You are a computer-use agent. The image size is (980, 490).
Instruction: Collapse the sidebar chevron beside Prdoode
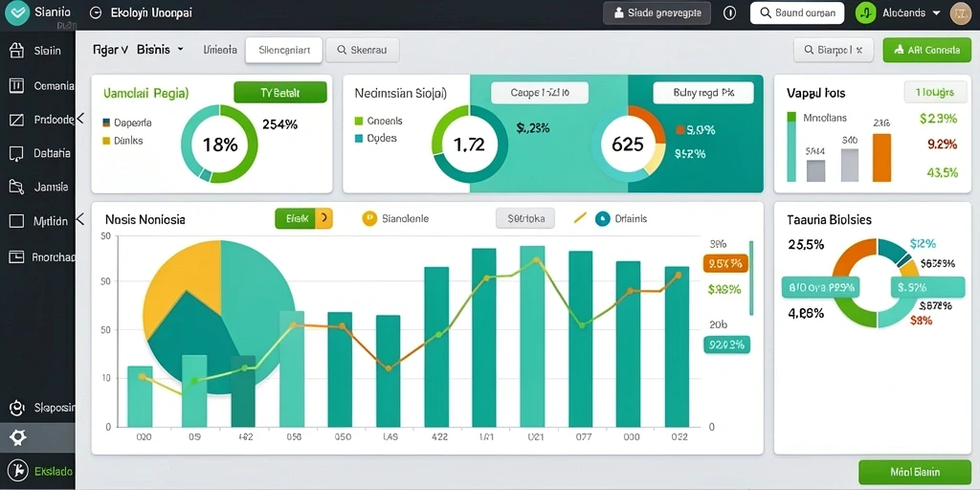(80, 118)
